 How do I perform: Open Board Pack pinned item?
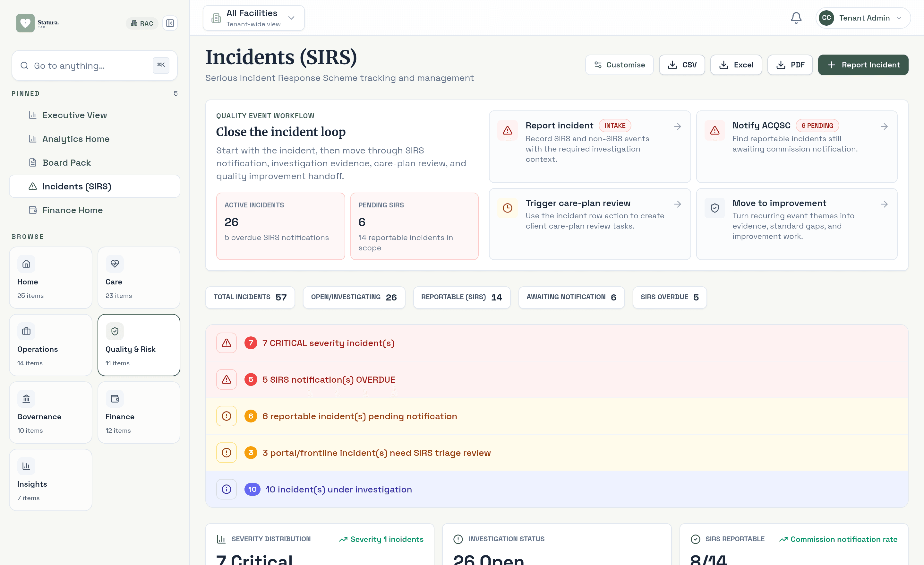point(95,162)
